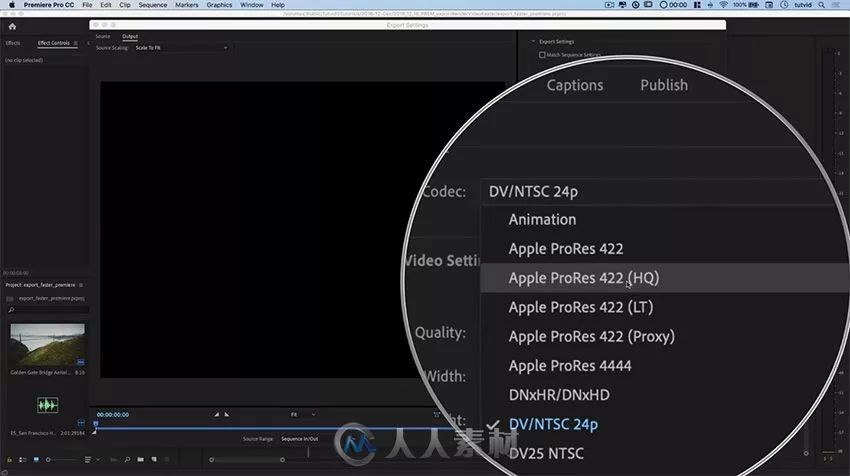Choose DV25 NTSC codec
Viewport: 850px width, 476px height.
[546, 453]
